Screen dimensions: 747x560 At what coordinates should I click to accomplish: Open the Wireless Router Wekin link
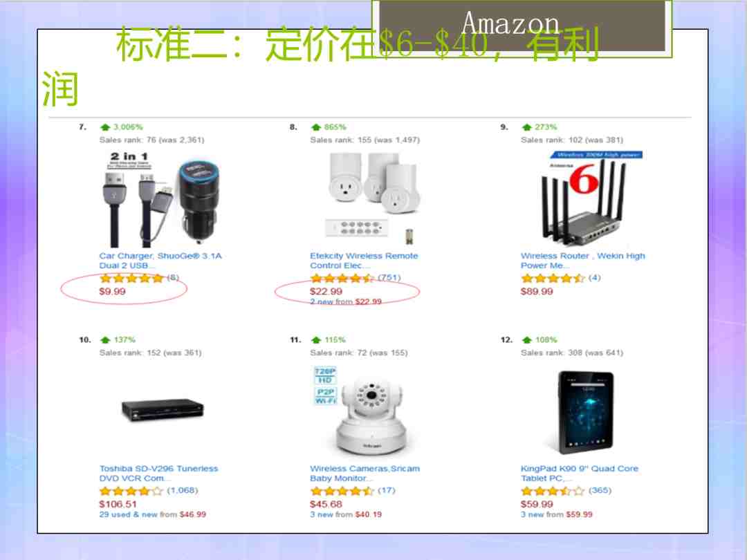point(582,261)
